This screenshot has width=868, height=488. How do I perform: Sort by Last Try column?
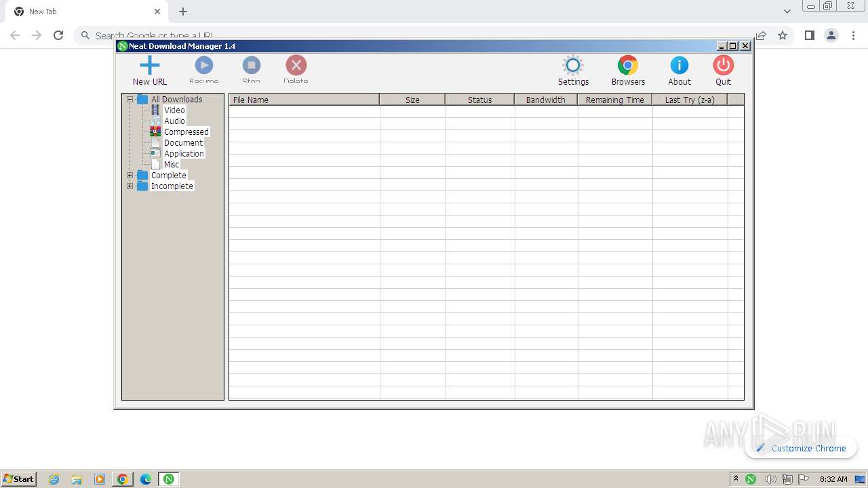(x=689, y=100)
